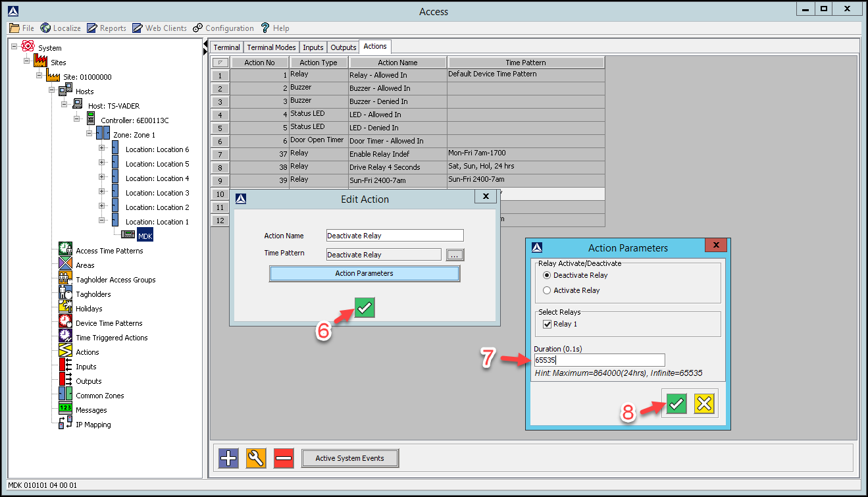The height and width of the screenshot is (497, 868).
Task: Select row 7 Enable Relay Indef
Action: click(407, 154)
